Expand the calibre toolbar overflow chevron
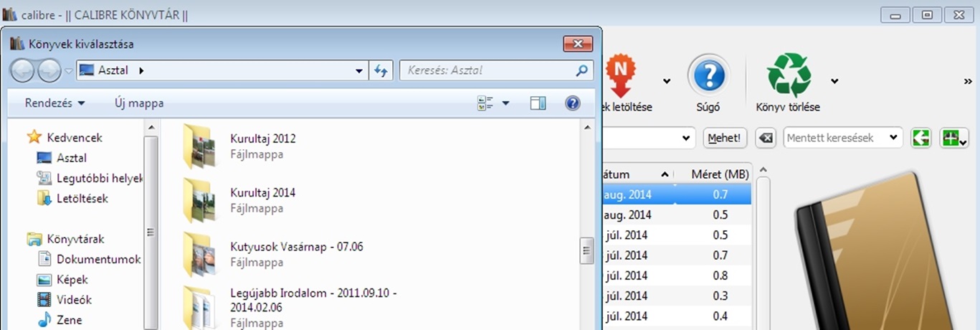 click(x=967, y=81)
